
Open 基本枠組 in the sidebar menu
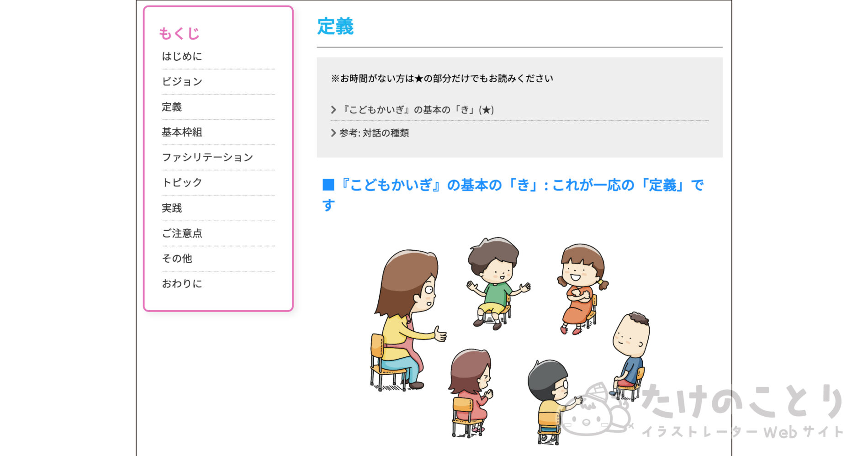pos(182,132)
